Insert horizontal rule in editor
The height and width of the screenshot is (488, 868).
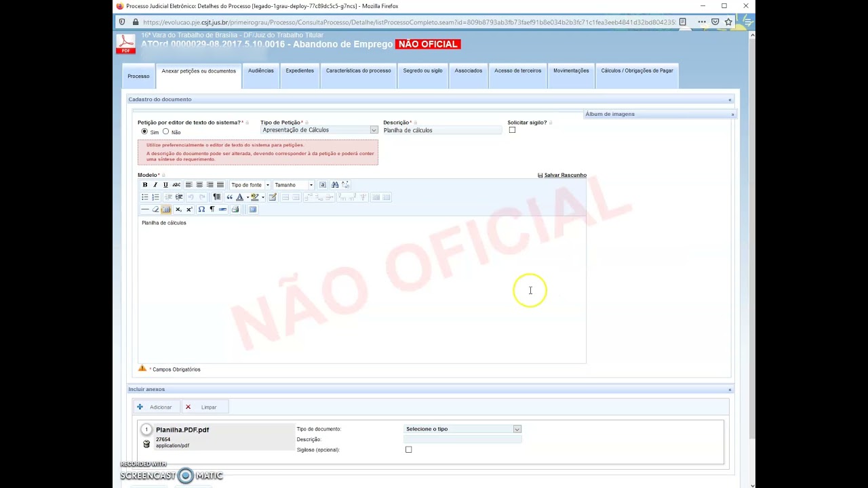(145, 209)
